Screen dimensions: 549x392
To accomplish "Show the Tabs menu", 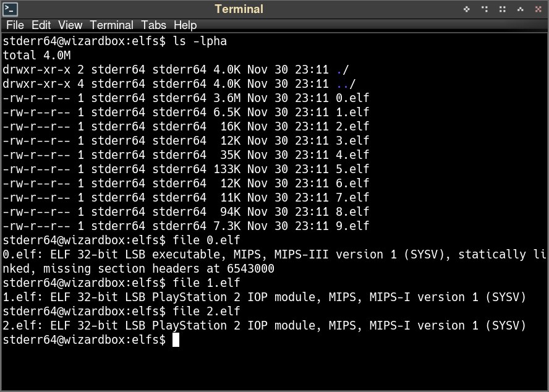I will click(153, 25).
